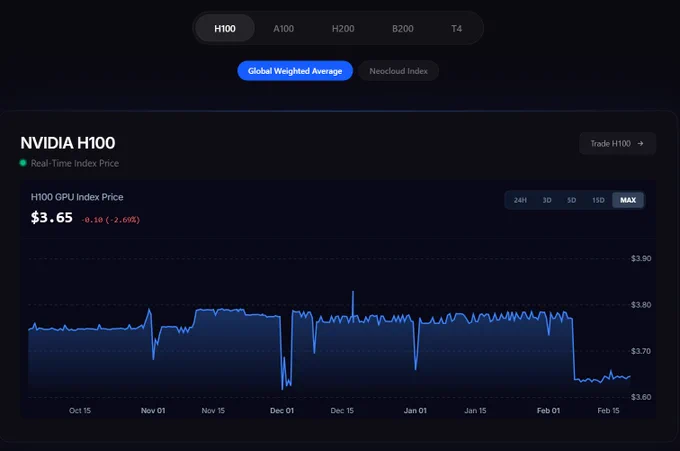
Task: Click the arrow in Trade H100
Action: click(x=641, y=144)
